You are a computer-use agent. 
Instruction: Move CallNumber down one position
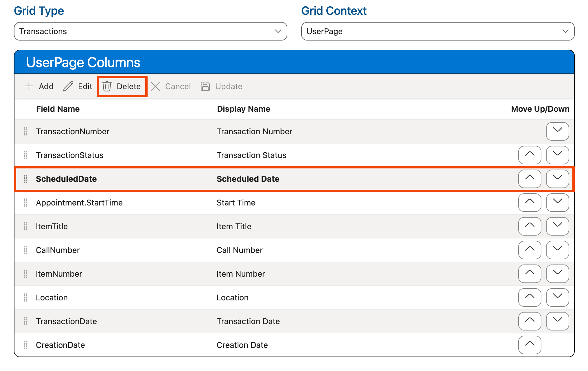(557, 250)
